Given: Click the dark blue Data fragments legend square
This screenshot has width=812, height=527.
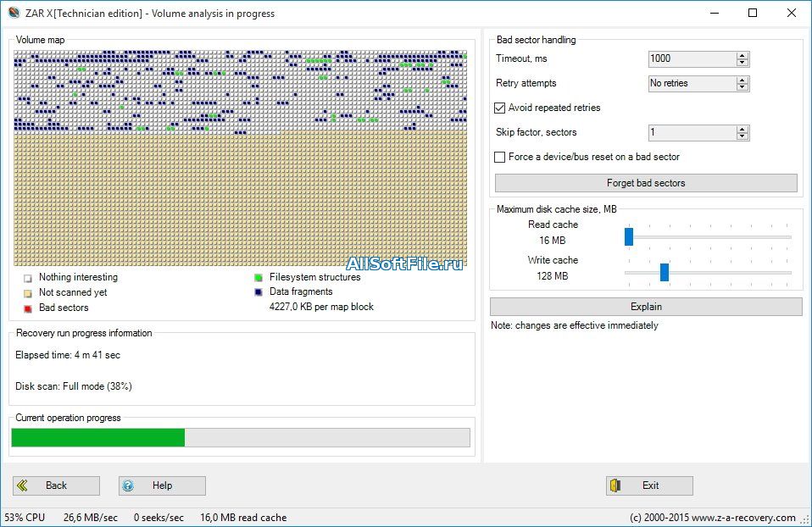Looking at the screenshot, I should point(259,292).
